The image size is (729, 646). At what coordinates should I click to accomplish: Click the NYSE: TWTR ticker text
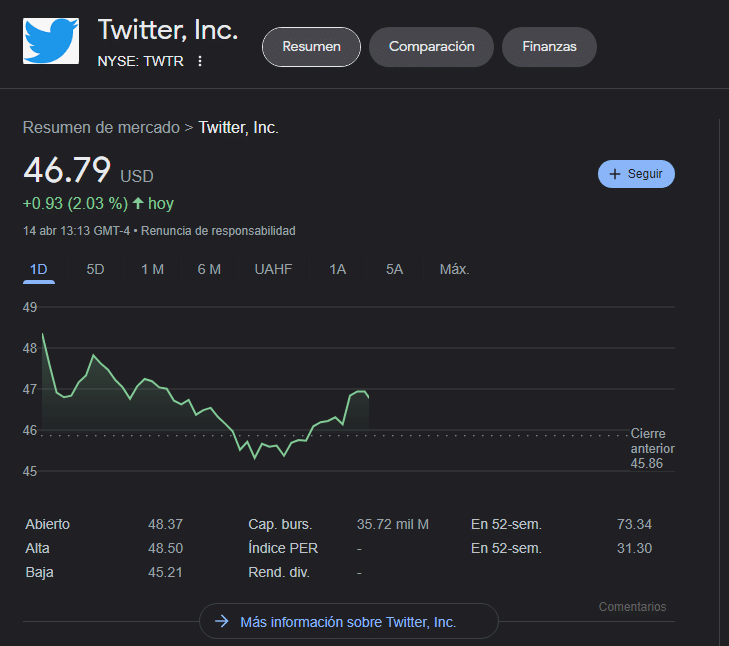tap(140, 61)
